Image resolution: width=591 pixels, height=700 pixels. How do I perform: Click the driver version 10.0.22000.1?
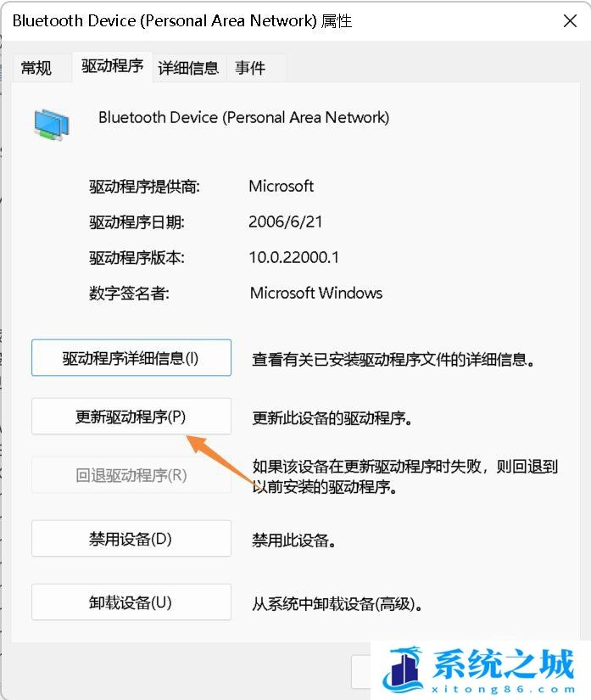pos(294,257)
